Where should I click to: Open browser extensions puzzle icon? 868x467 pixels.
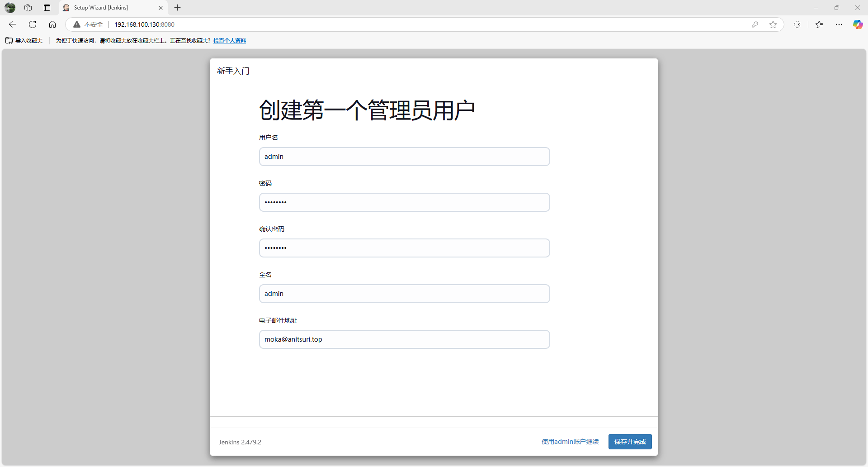point(797,24)
